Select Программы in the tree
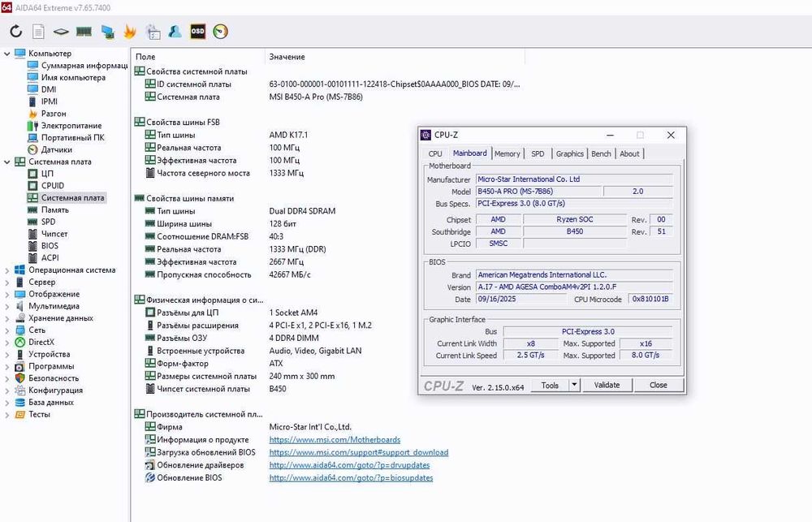Image resolution: width=812 pixels, height=522 pixels. (51, 366)
